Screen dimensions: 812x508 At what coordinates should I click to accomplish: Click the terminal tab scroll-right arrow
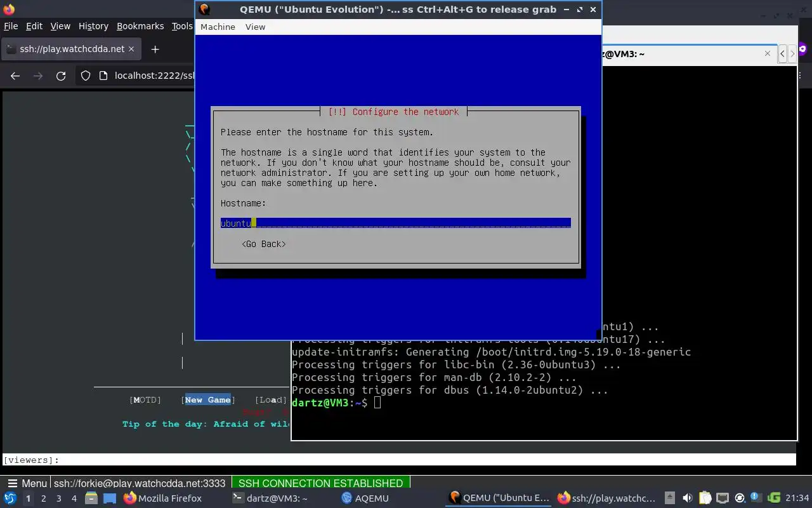coord(792,54)
